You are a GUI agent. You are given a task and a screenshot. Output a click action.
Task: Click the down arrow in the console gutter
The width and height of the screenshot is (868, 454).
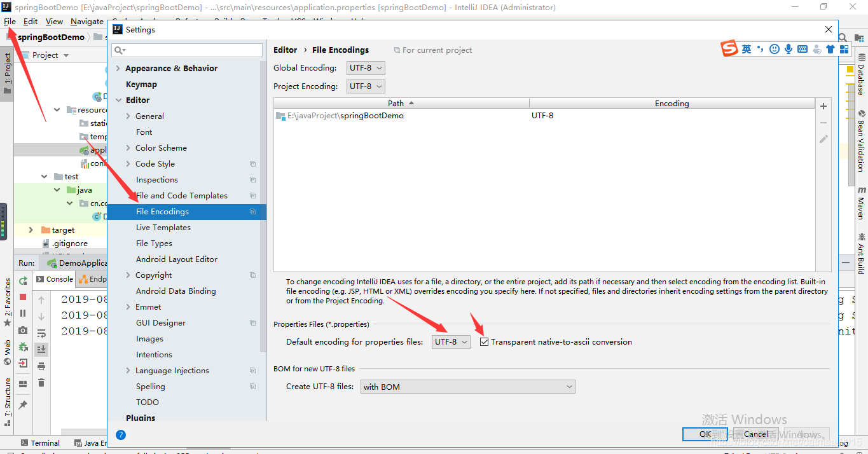point(41,316)
